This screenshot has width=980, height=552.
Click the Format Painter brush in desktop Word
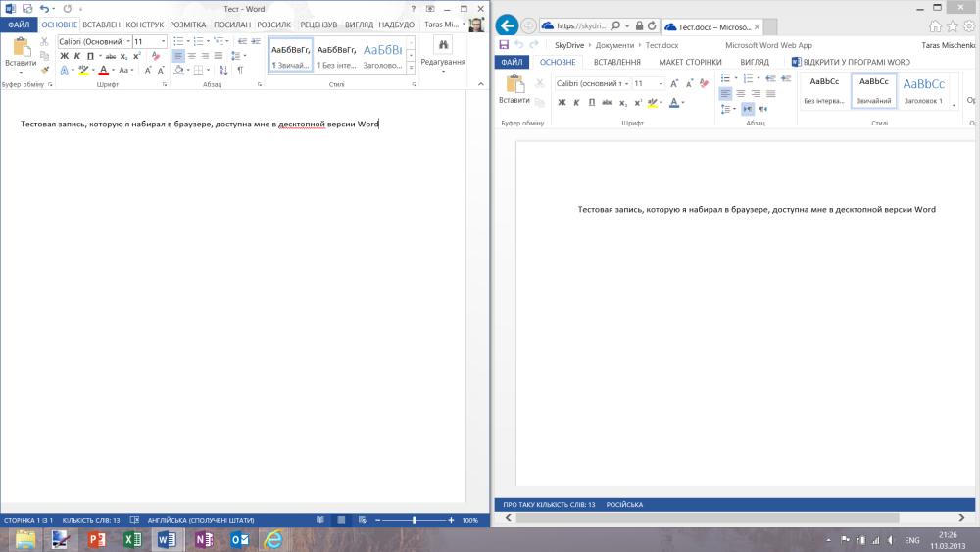tap(44, 71)
